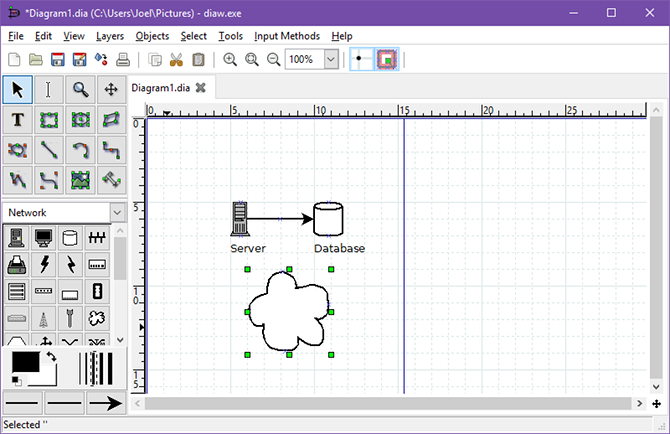Pick the Magnify tool in the toolbox
Image resolution: width=670 pixels, height=434 pixels.
pos(80,89)
